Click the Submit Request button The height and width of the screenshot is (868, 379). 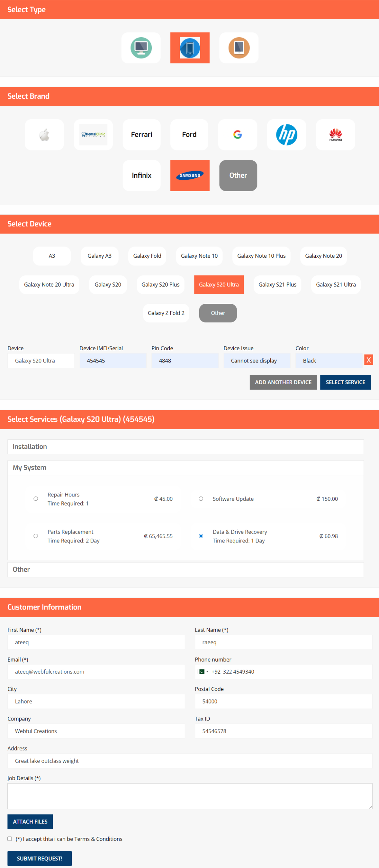tap(40, 859)
